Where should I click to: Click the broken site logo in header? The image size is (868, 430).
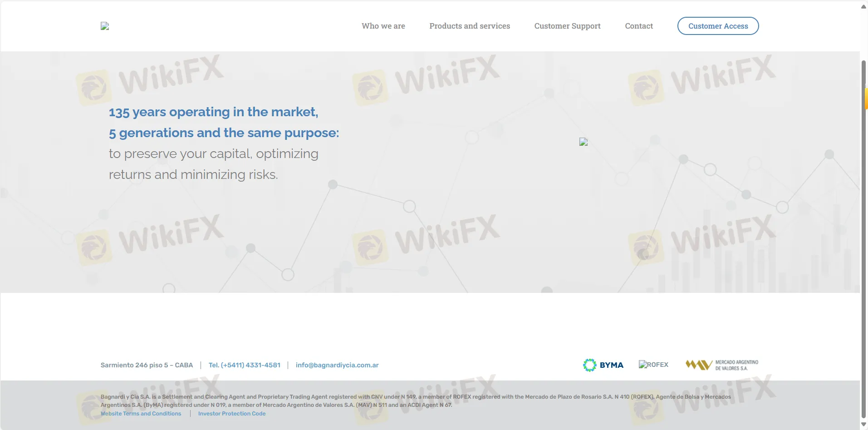point(105,26)
